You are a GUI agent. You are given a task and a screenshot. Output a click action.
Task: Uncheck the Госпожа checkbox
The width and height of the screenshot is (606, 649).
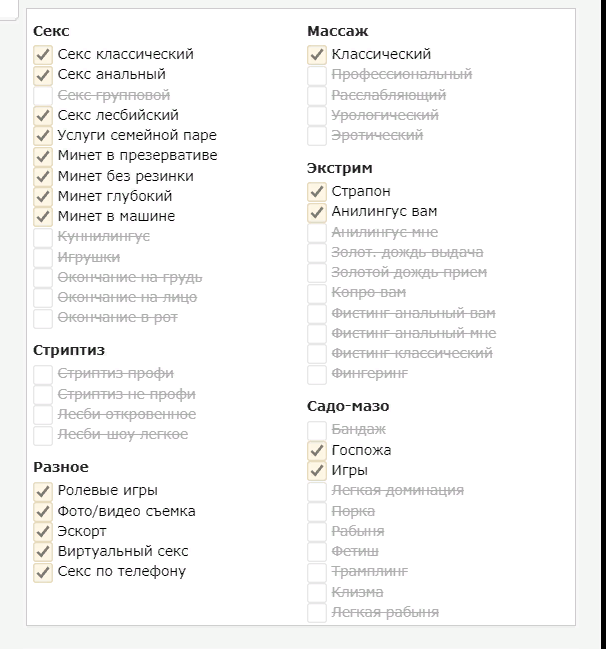tap(317, 450)
